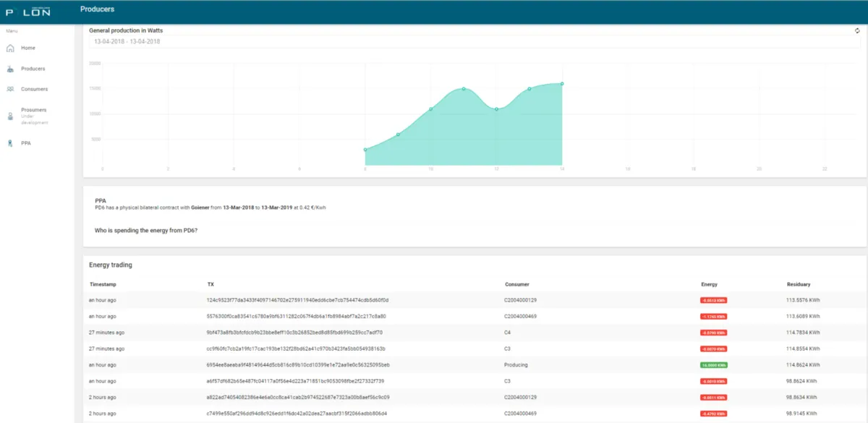This screenshot has width=868, height=423.
Task: Click the PYLON logo
Action: click(28, 12)
